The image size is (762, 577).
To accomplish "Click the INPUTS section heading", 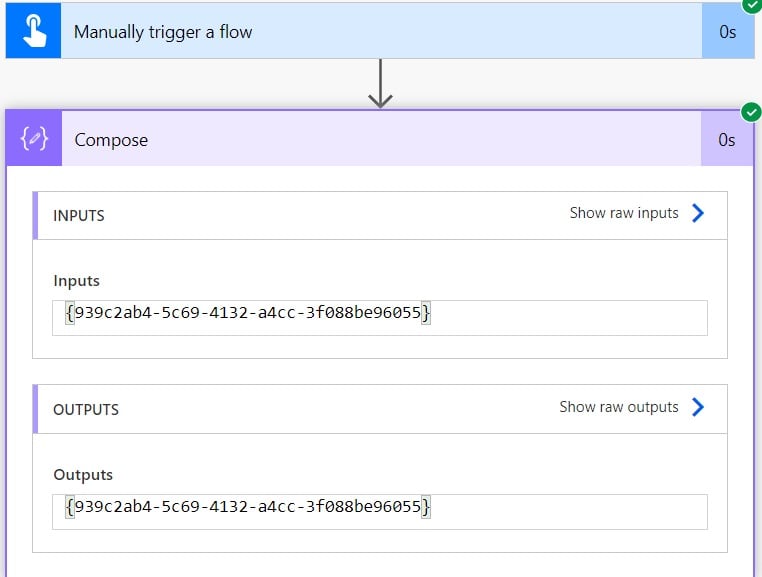I will [x=79, y=215].
